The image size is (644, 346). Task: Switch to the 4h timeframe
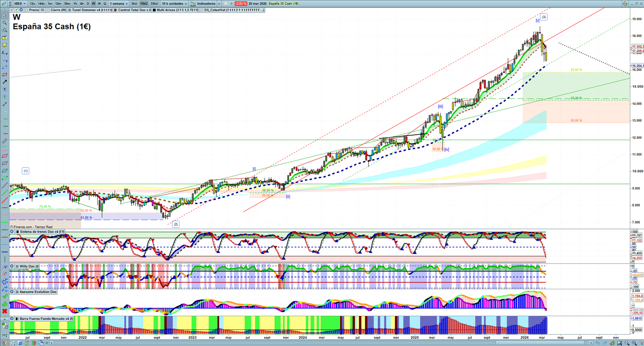pos(82,4)
